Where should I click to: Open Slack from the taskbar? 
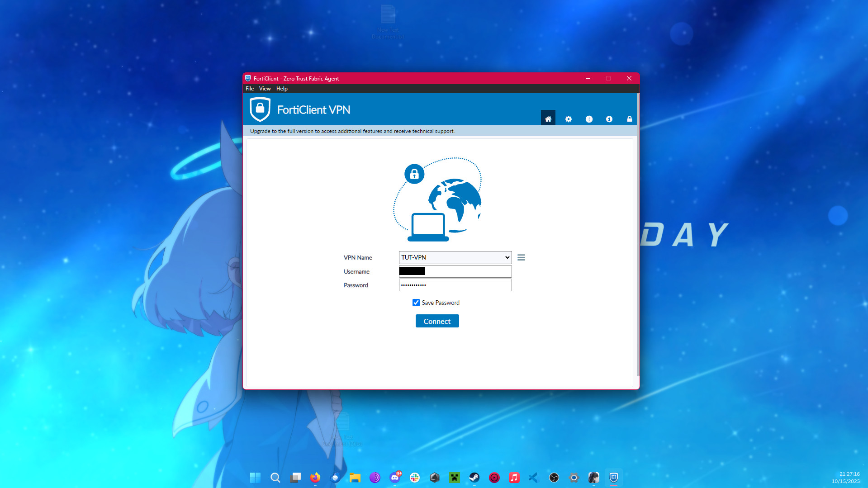click(415, 478)
